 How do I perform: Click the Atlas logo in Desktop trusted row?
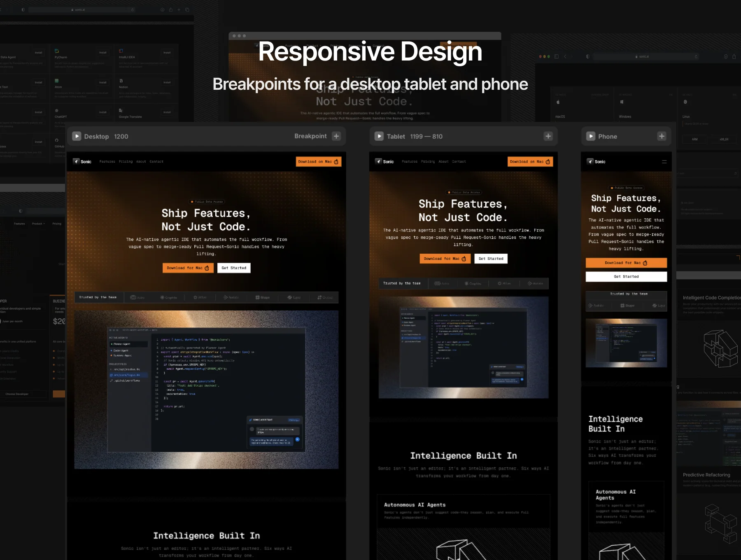point(200,297)
